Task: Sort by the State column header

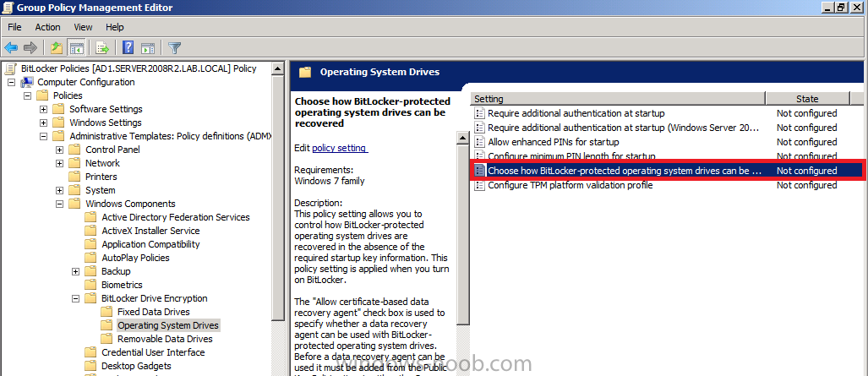Action: 807,99
